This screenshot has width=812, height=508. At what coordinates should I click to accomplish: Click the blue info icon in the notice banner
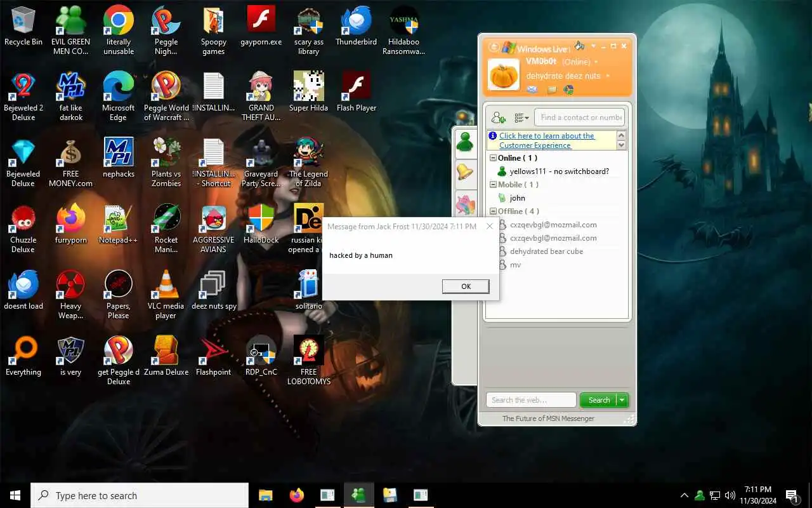[493, 136]
